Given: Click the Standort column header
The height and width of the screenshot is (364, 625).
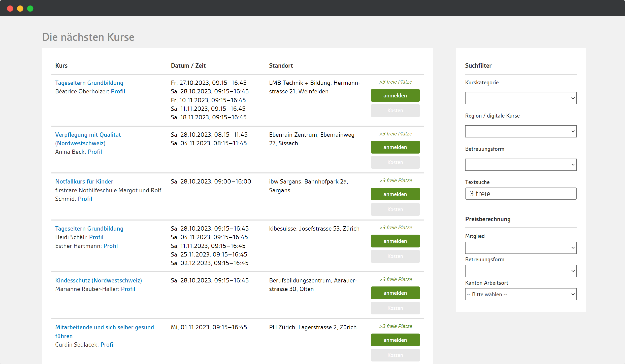Looking at the screenshot, I should (x=281, y=66).
